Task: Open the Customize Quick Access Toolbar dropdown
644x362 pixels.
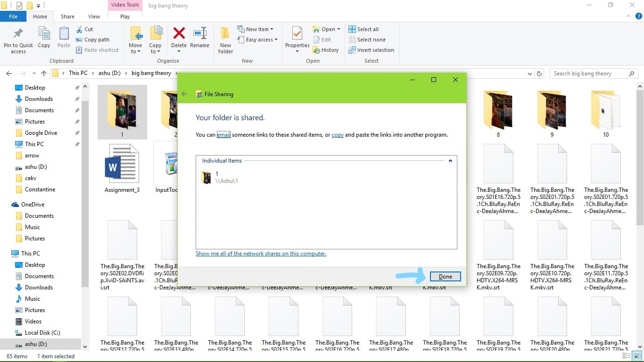Action: [x=39, y=6]
